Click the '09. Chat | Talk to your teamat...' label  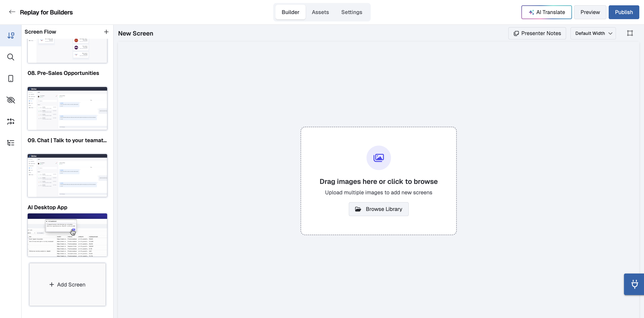[67, 140]
